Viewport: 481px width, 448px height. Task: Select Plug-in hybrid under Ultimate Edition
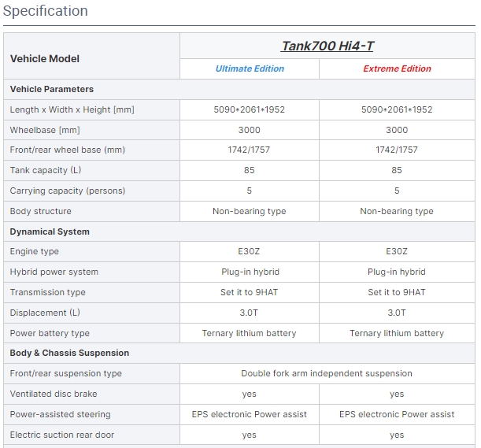[250, 272]
